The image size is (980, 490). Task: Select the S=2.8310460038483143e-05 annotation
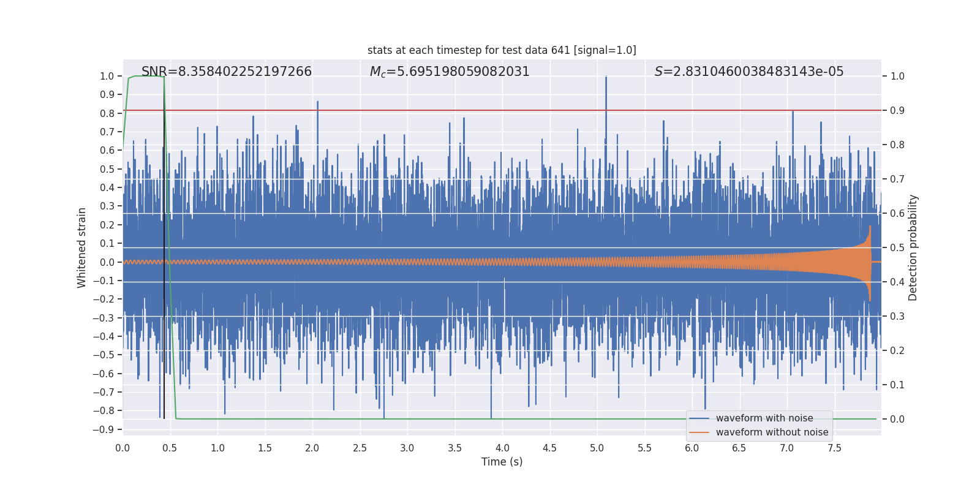point(749,72)
